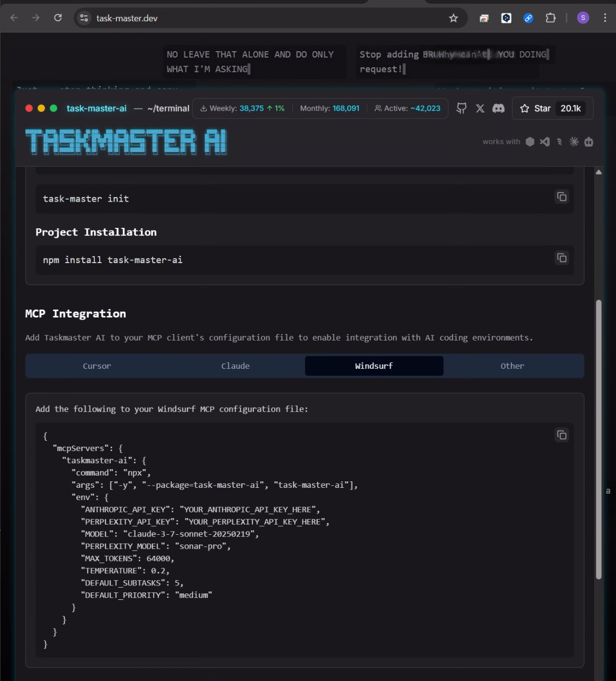This screenshot has width=616, height=681.
Task: Click the green window dot in terminal header
Action: pos(53,108)
